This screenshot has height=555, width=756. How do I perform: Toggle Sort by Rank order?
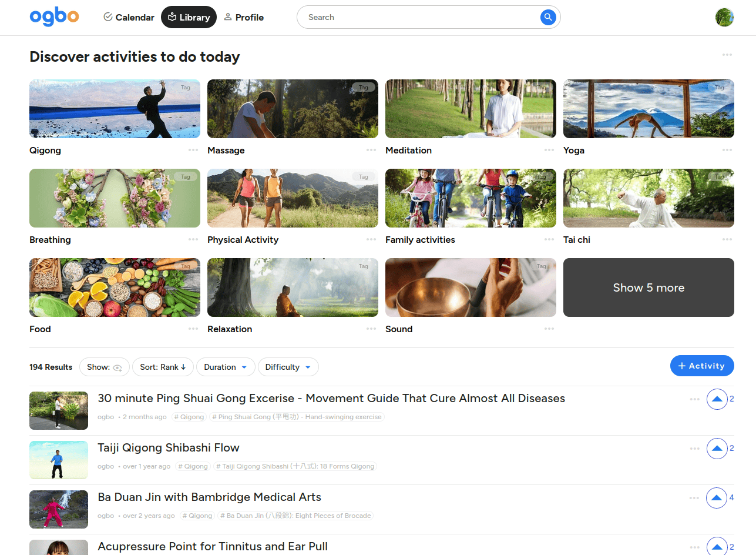pos(163,367)
